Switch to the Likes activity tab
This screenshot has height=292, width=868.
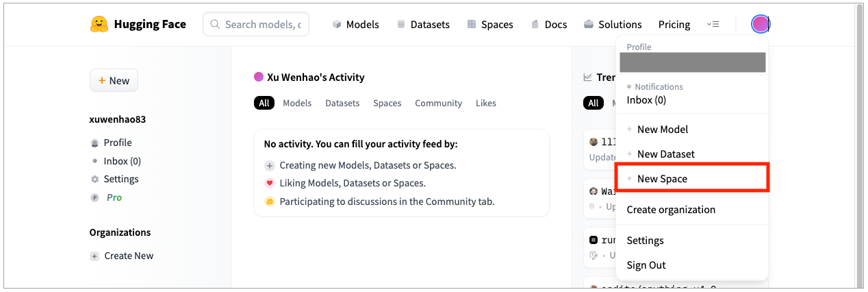tap(486, 104)
